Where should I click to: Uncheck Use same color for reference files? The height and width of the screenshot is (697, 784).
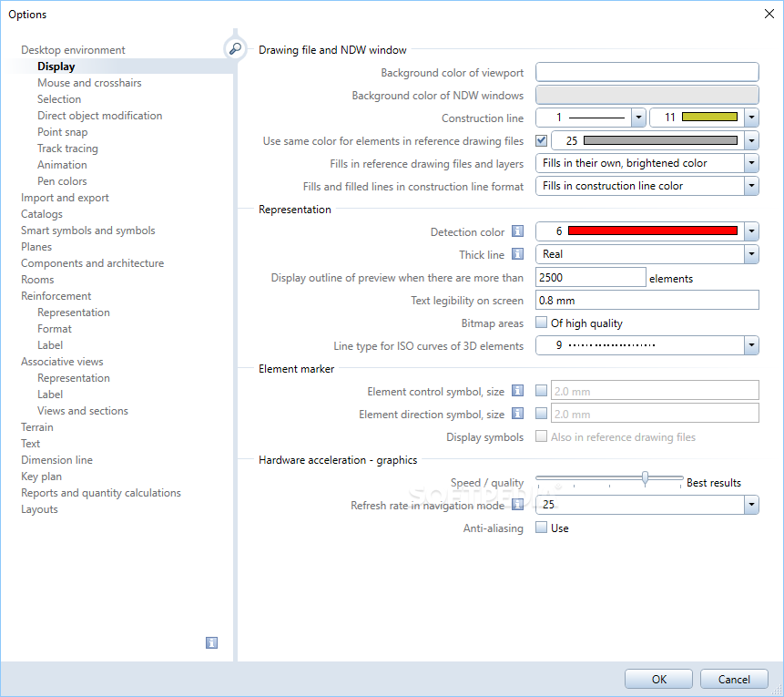541,140
